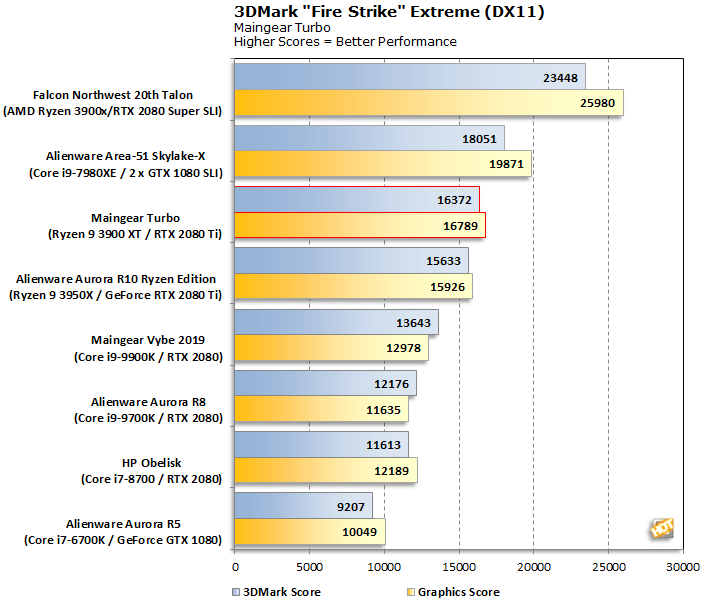
Task: Select the 12176 score value
Action: pos(391,384)
